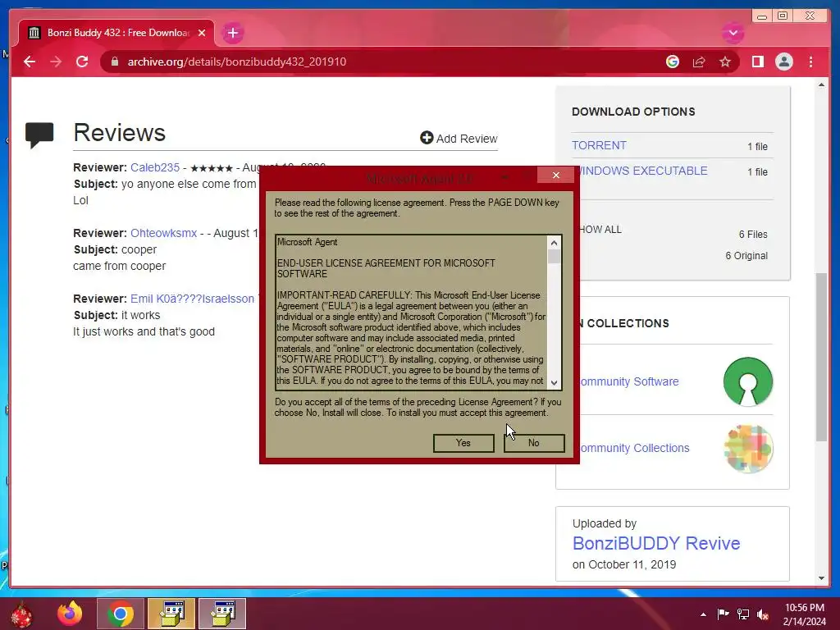Open BonziBUDDY Revive uploader page
Screen dimensions: 840x630
[656, 543]
